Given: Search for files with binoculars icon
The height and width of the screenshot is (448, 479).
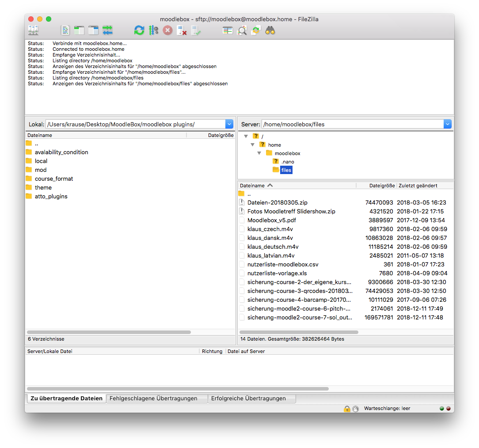Looking at the screenshot, I should 270,30.
